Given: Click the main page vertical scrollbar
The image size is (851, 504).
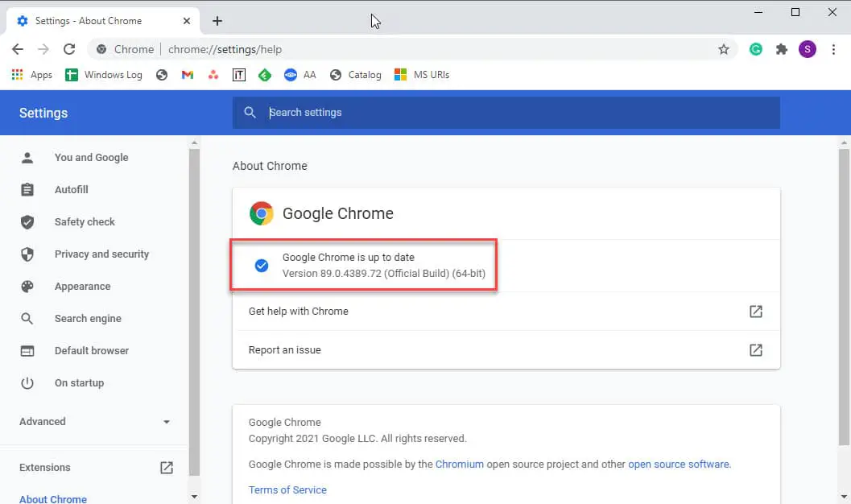Looking at the screenshot, I should click(x=844, y=295).
